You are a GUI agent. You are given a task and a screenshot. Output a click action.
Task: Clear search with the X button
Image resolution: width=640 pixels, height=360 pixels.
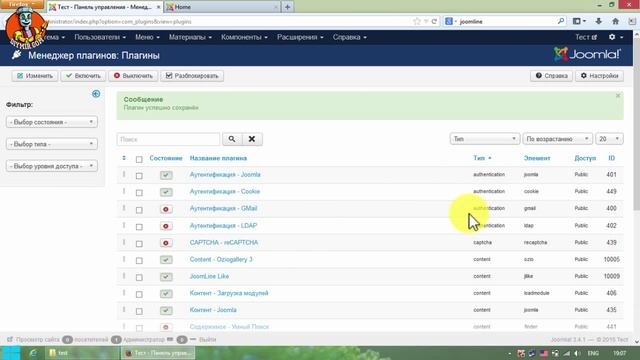click(x=252, y=139)
